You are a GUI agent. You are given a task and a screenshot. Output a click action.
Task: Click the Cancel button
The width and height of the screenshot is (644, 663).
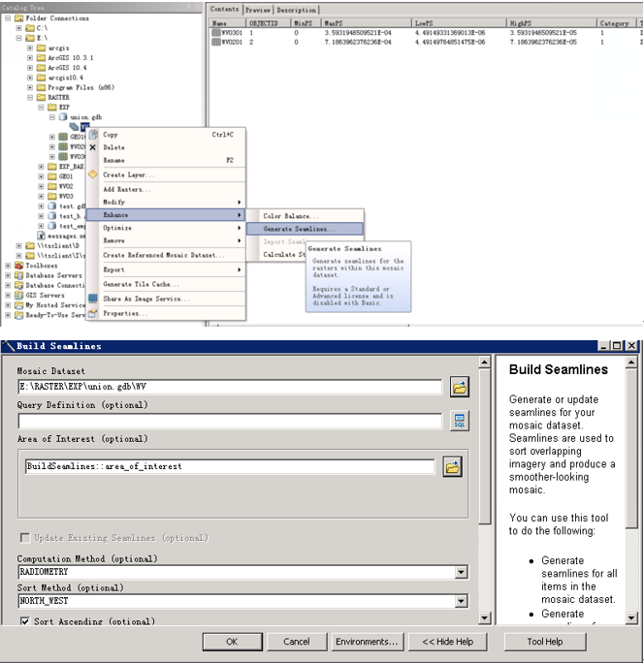(297, 642)
